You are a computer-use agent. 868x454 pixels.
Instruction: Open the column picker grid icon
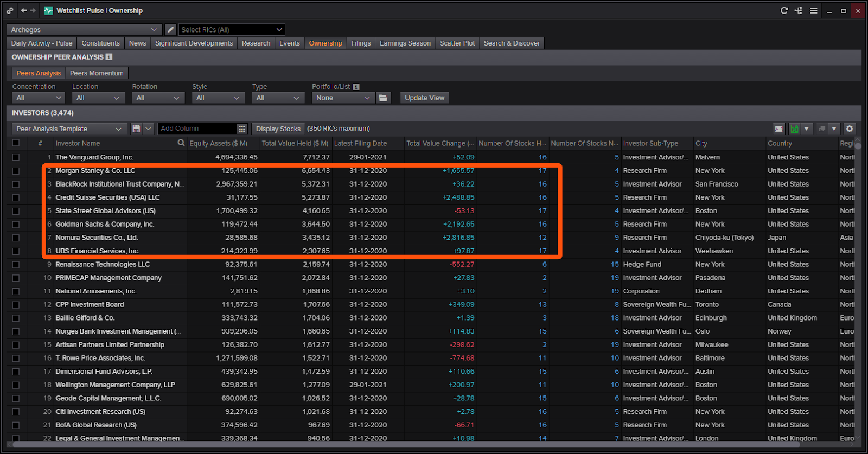(242, 129)
